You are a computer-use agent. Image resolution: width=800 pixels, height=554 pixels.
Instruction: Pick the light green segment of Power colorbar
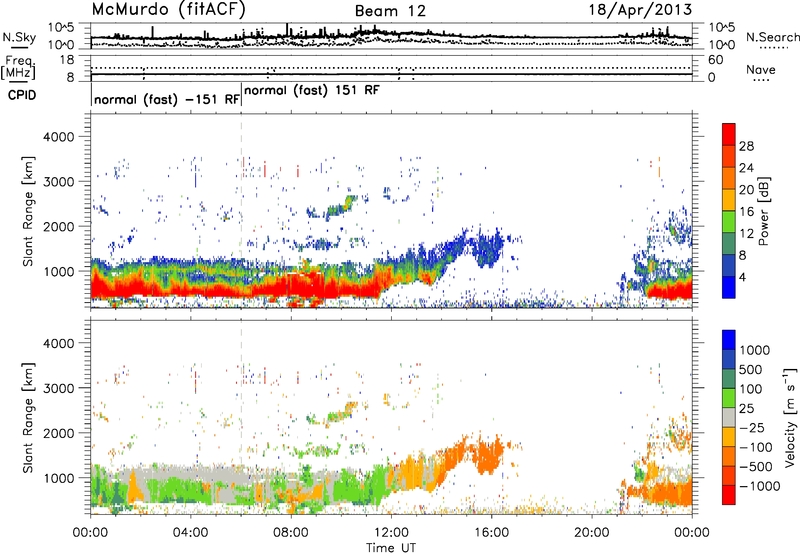729,222
